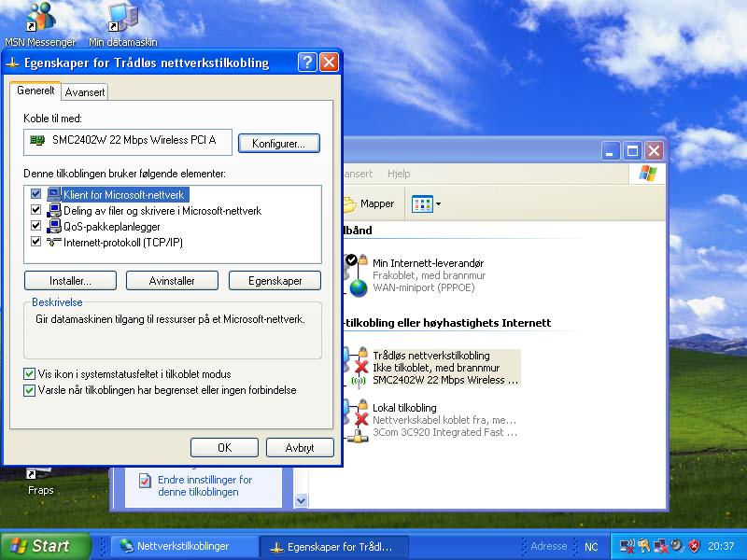Confirm the dialog with OK
747x560 pixels.
[224, 448]
